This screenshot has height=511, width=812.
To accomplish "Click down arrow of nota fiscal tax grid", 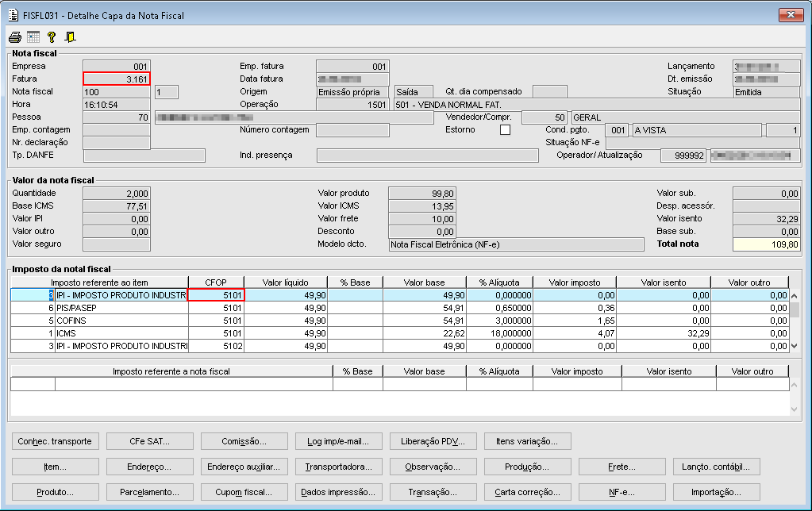I will [x=794, y=409].
